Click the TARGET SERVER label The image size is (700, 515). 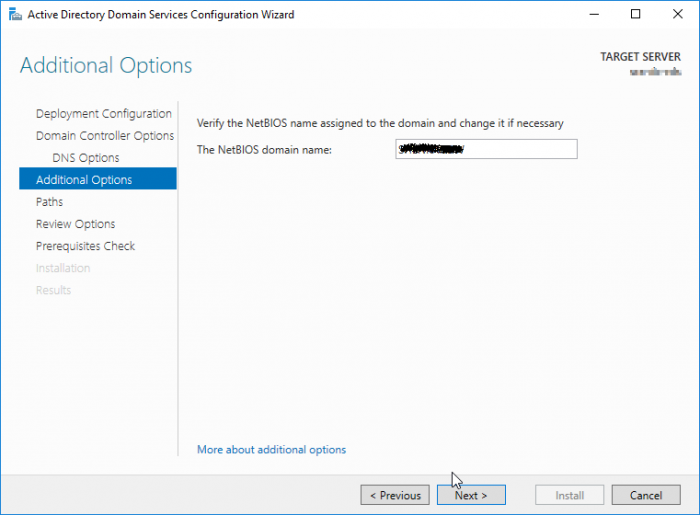[640, 57]
